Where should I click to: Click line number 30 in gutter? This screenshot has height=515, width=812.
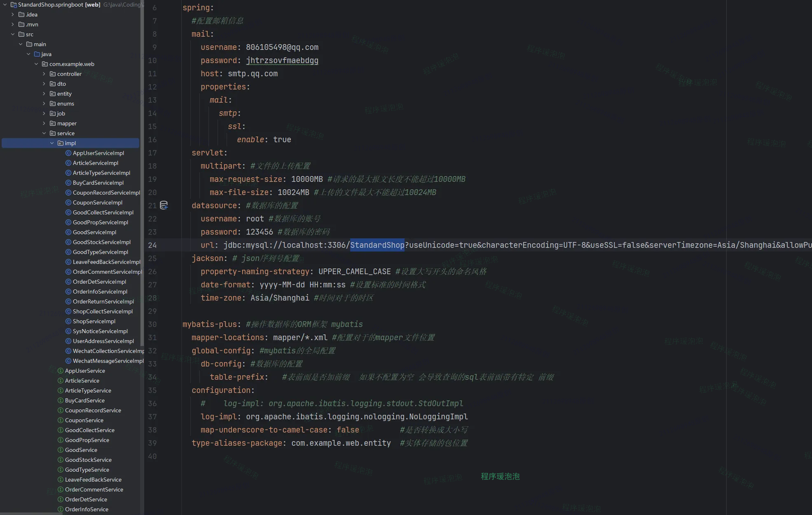coord(152,325)
